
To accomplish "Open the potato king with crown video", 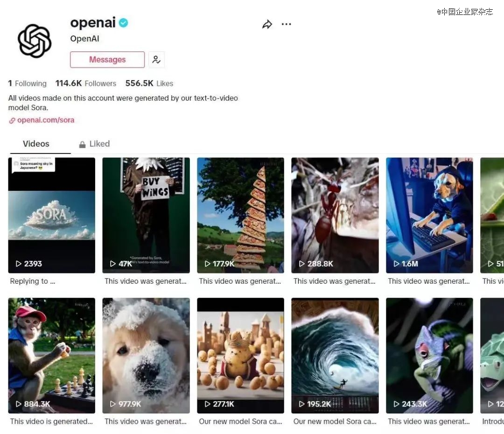I will click(240, 356).
